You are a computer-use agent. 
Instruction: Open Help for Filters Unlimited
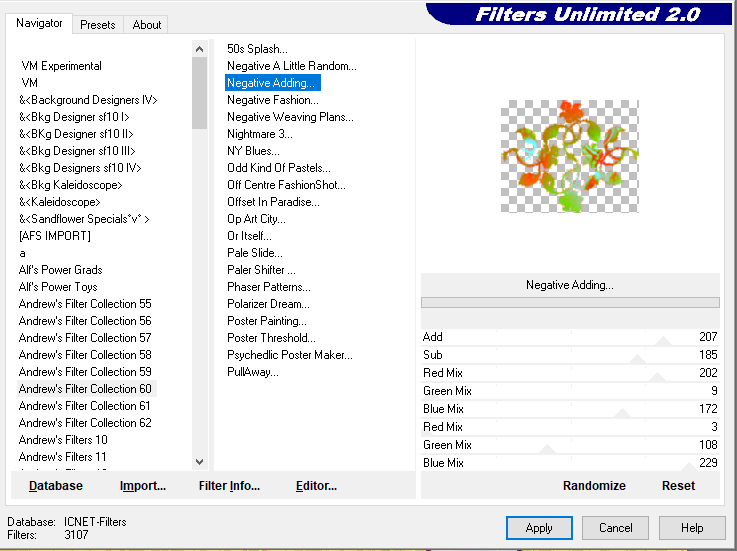692,528
